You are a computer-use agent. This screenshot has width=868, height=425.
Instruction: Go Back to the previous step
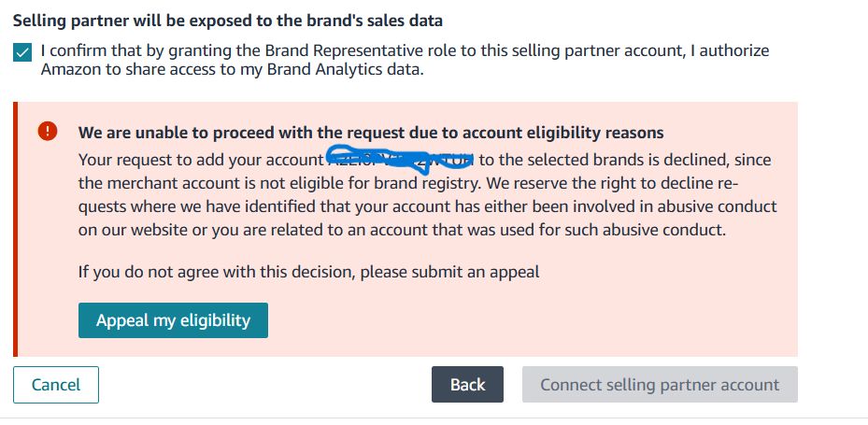pyautogui.click(x=467, y=385)
